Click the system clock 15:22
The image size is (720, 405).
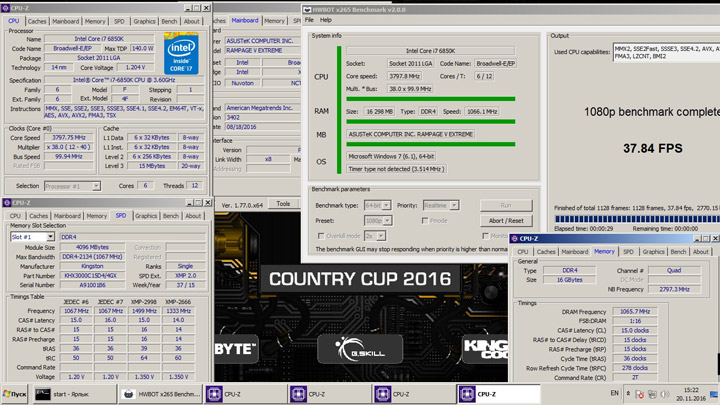coord(691,390)
